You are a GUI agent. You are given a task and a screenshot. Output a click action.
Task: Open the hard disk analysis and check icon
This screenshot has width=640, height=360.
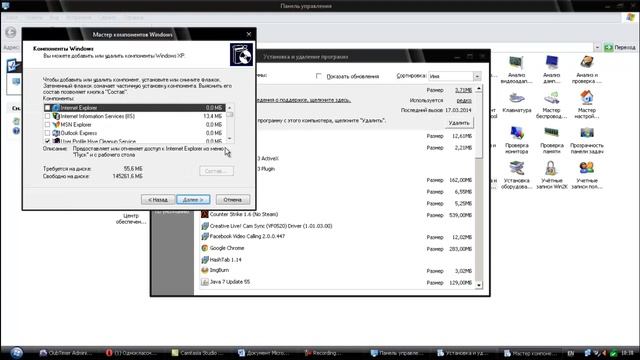[587, 63]
